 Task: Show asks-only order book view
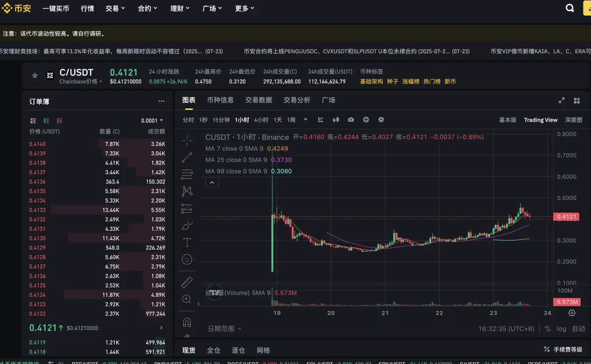60,121
